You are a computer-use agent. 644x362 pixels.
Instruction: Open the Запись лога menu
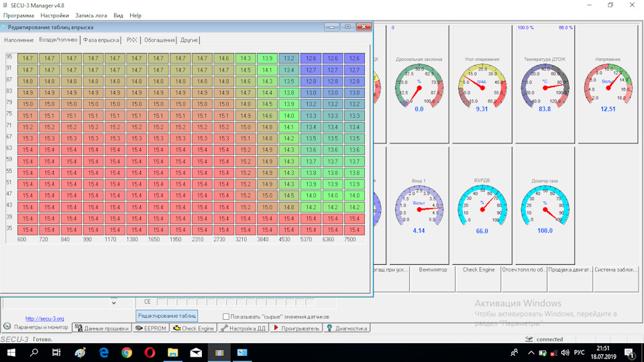coord(91,15)
